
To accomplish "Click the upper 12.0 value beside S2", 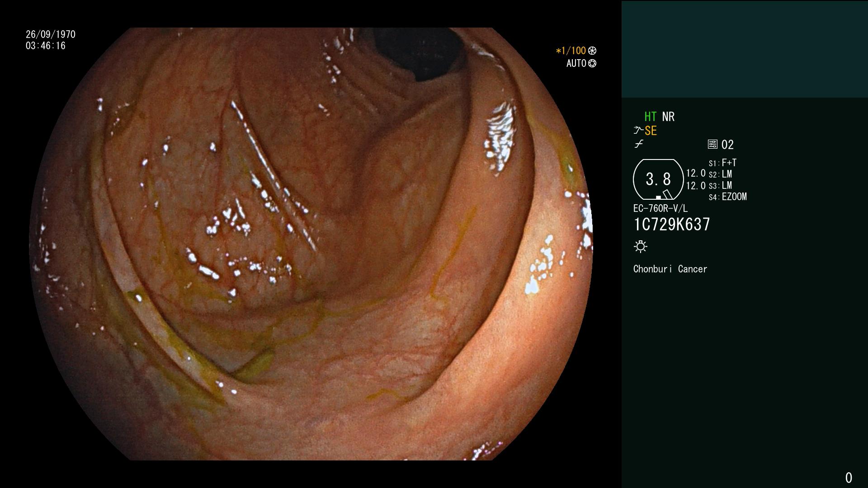I will 696,173.
